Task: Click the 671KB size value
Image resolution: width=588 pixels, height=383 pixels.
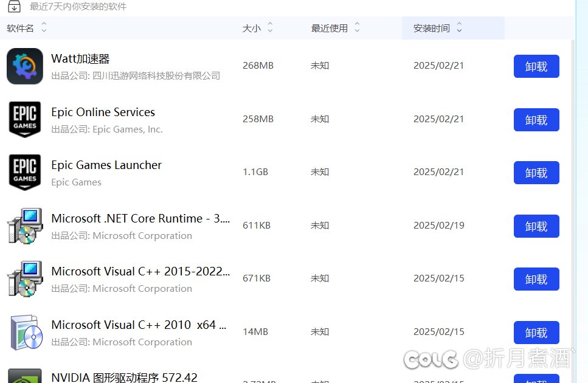Action: [257, 278]
